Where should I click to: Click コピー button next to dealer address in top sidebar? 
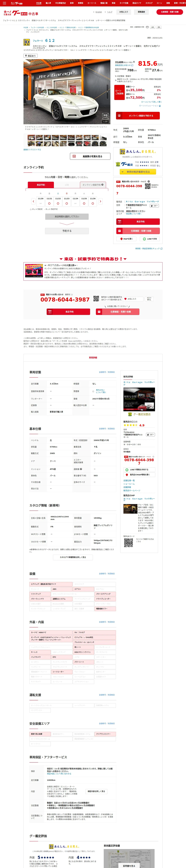[154, 206]
